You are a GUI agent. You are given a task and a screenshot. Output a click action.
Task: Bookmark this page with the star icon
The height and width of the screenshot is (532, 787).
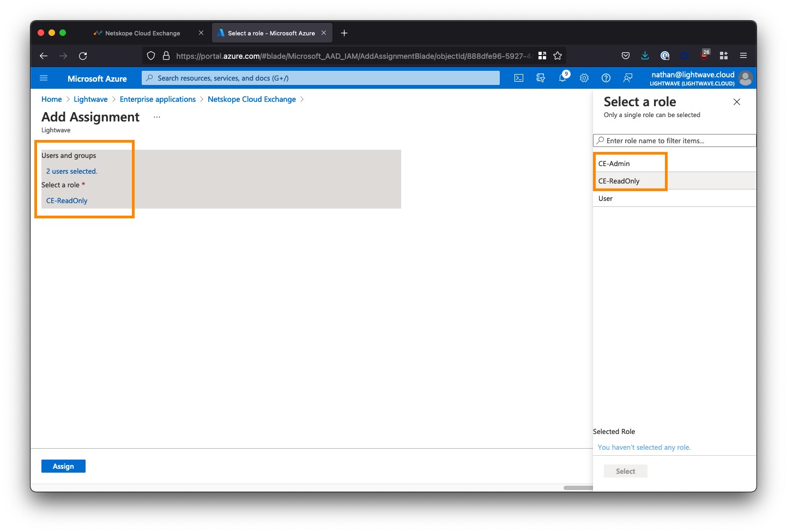click(x=557, y=56)
